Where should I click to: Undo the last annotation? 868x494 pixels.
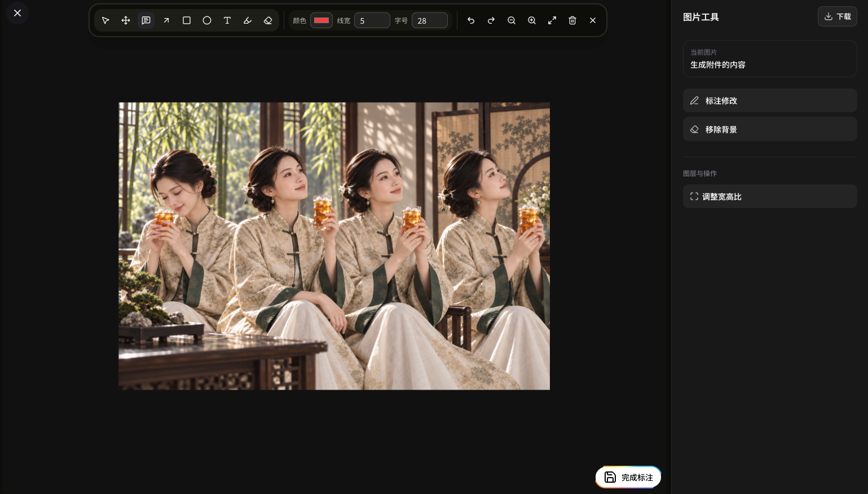pos(471,20)
